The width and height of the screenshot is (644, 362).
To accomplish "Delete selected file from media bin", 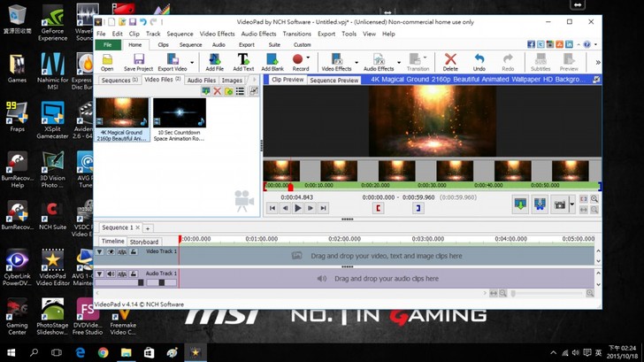I will tap(218, 91).
